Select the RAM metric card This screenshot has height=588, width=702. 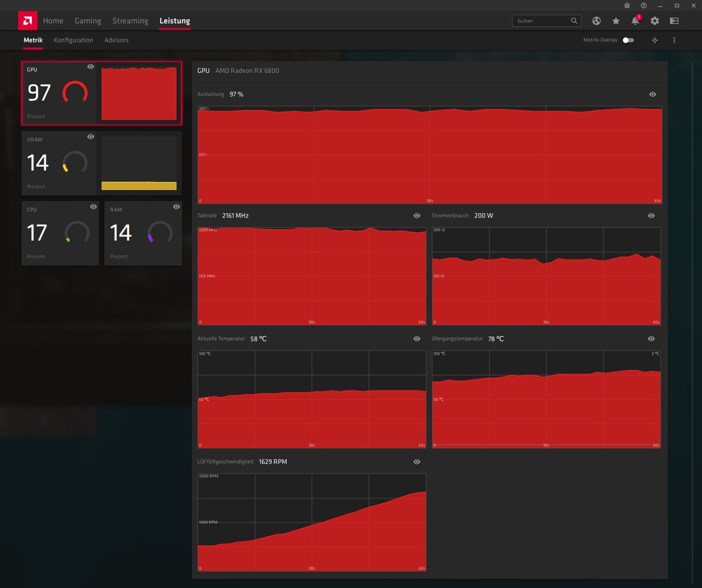(x=143, y=233)
